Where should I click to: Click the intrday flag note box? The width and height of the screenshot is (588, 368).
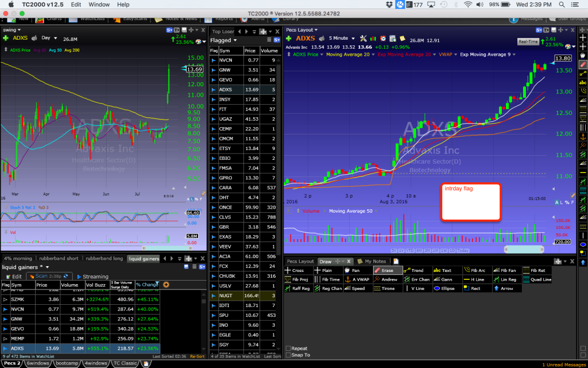(471, 202)
